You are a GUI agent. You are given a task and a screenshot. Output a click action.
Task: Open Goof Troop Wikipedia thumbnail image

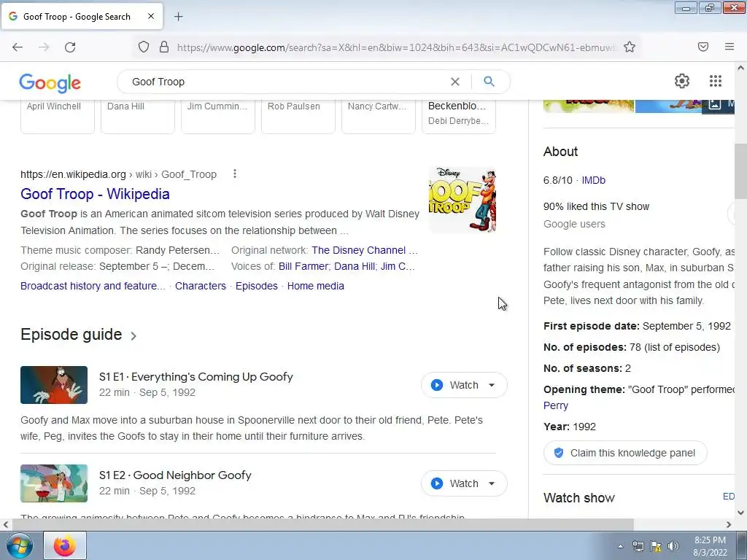point(462,199)
